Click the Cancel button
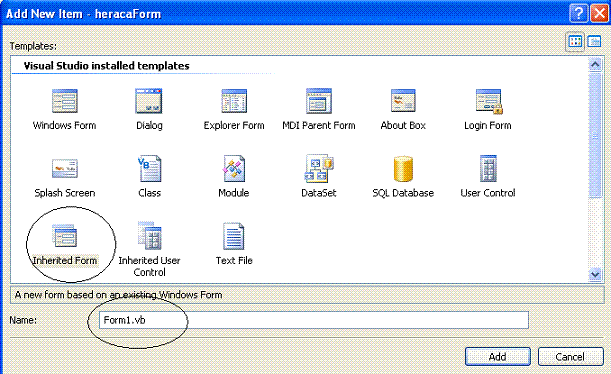This screenshot has height=374, width=611. click(570, 356)
